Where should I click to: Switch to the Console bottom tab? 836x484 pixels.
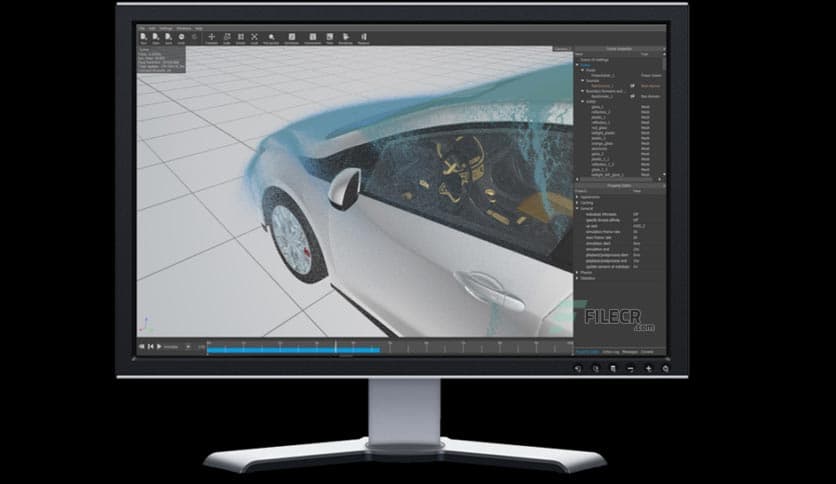[x=647, y=352]
